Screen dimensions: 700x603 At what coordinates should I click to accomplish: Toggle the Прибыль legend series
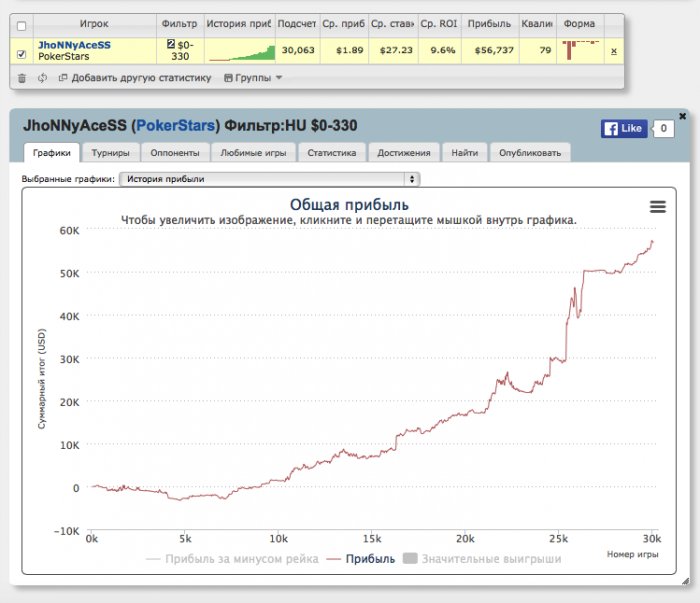(x=361, y=559)
